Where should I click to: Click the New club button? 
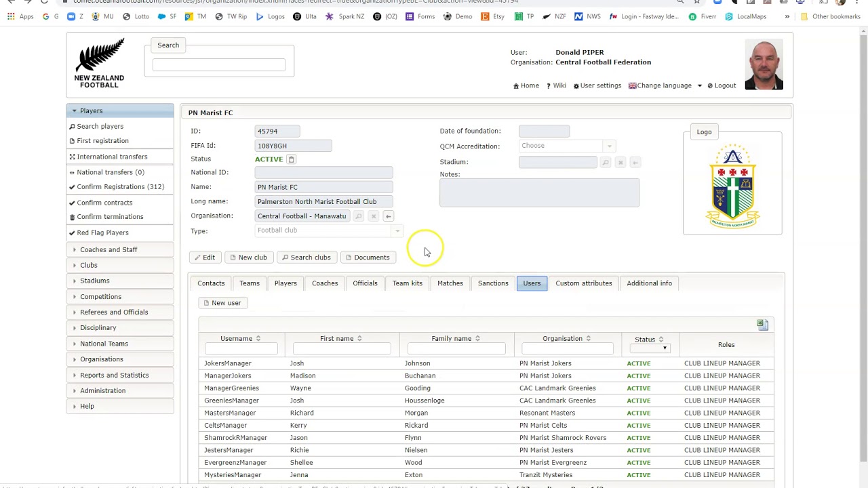248,258
